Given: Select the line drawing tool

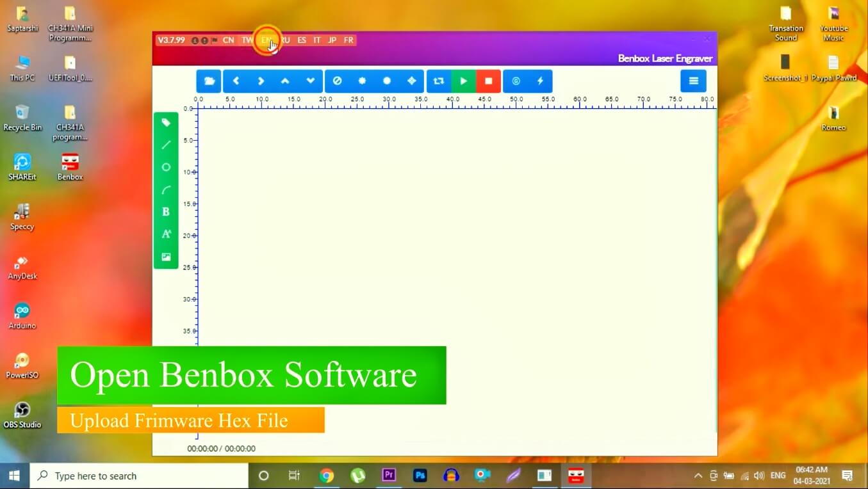Looking at the screenshot, I should [166, 145].
